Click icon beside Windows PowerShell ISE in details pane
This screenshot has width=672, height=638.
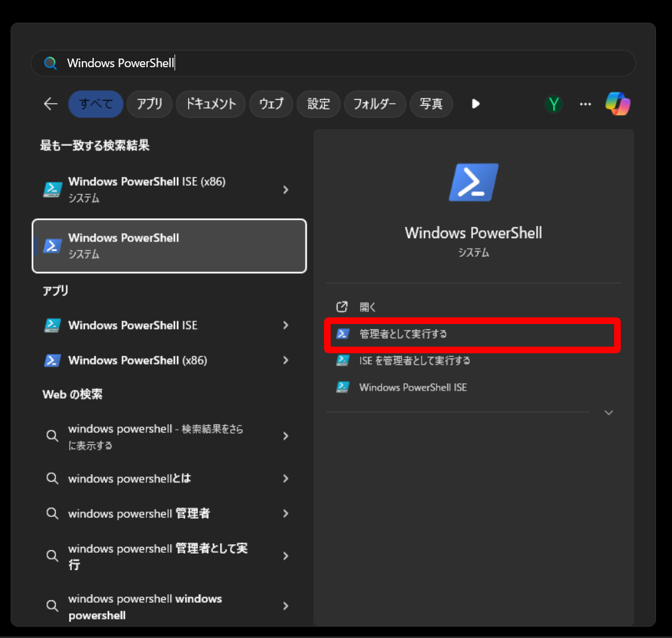pos(343,387)
